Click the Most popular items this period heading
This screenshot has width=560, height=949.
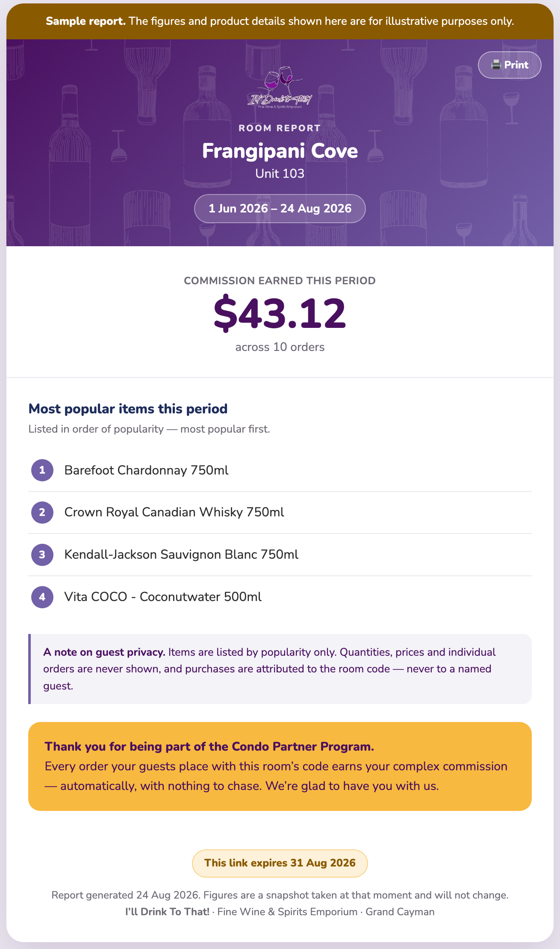click(128, 409)
